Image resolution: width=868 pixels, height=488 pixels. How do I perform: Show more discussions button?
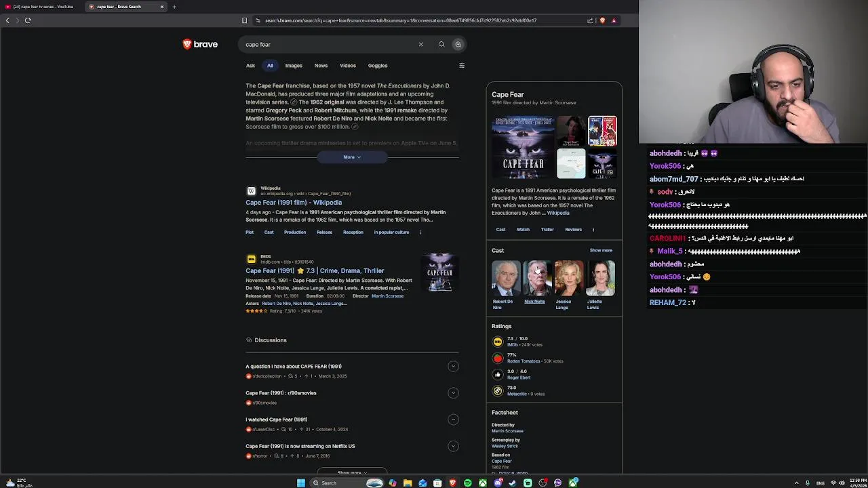352,472
